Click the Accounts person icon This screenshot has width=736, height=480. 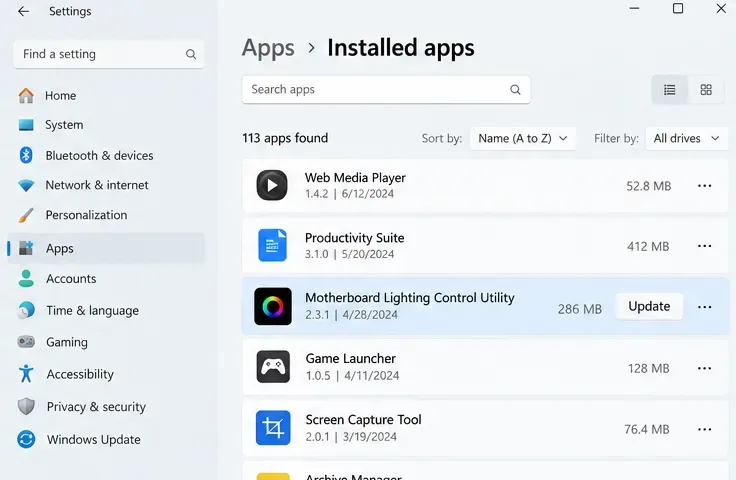pyautogui.click(x=26, y=279)
